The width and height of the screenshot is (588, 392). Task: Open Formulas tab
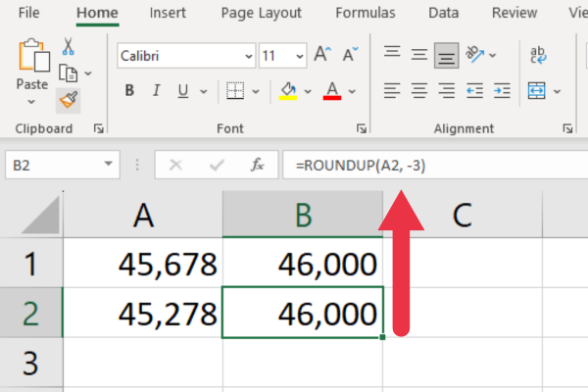point(366,13)
